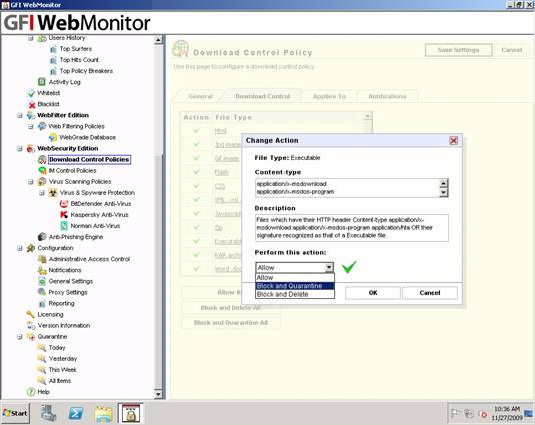Click the Save Settings button
This screenshot has width=535, height=425.
[458, 50]
